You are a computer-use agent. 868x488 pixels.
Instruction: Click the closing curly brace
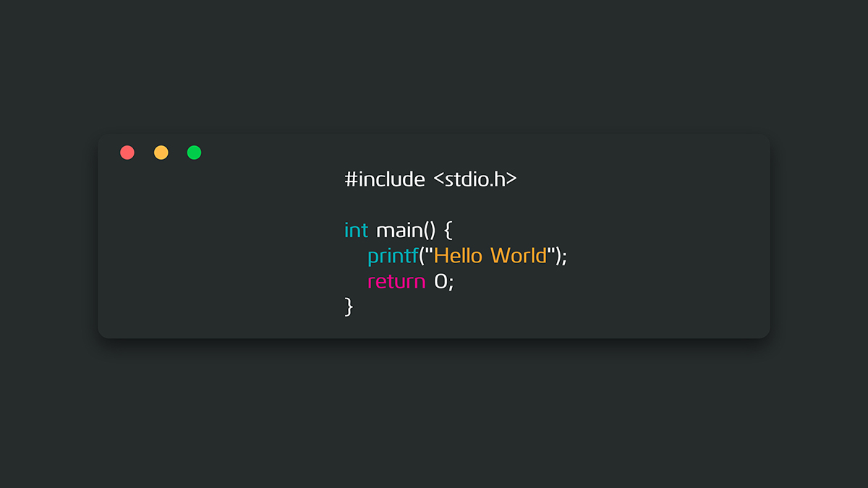tap(349, 307)
